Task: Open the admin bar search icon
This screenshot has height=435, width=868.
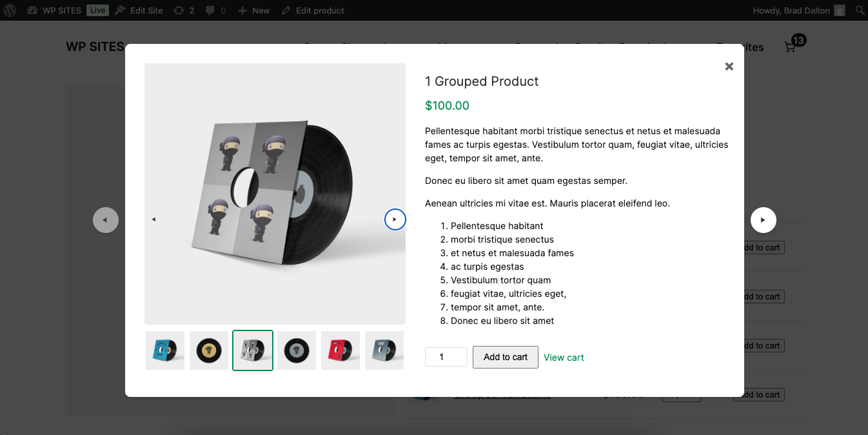Action: pos(859,10)
